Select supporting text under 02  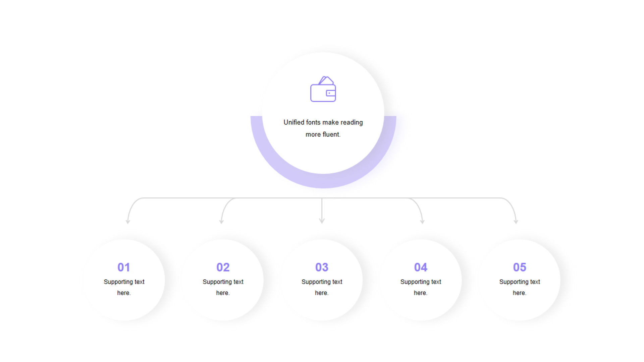click(223, 287)
